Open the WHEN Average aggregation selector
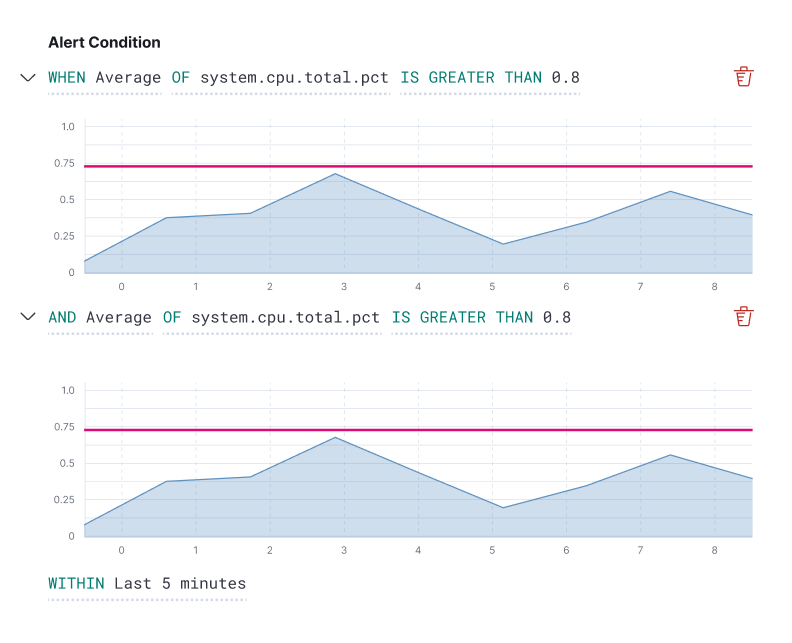The width and height of the screenshot is (792, 643). tap(105, 78)
